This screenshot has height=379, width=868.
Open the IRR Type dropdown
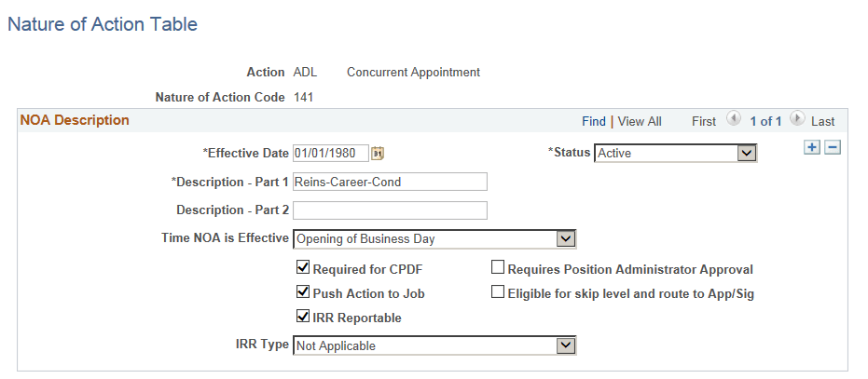[x=434, y=345]
